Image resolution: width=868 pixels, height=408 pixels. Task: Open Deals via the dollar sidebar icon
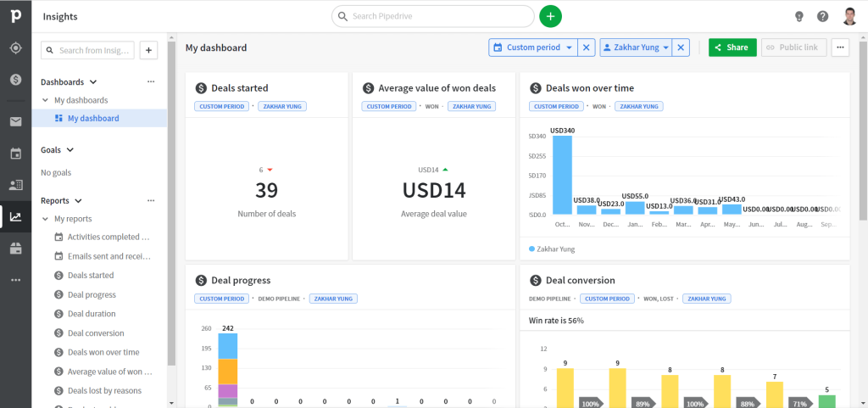tap(15, 80)
